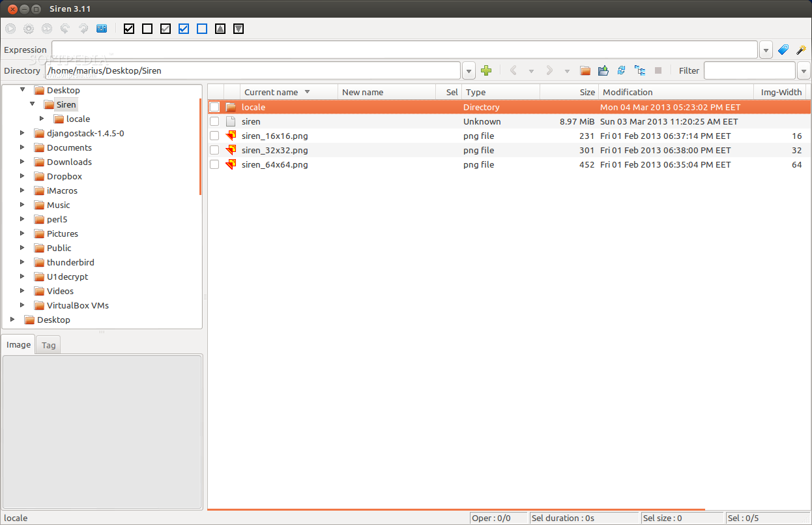Click the blue tag icon beside Expression
This screenshot has width=812, height=525.
(x=783, y=50)
